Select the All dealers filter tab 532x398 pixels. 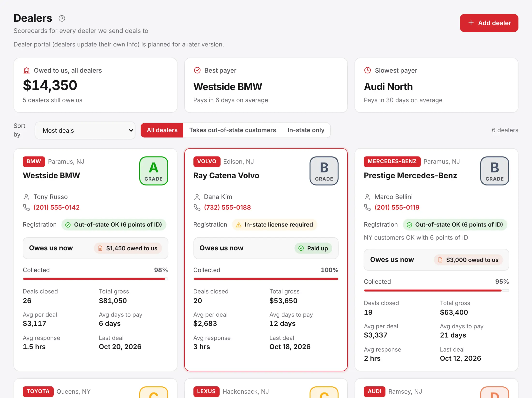coord(162,130)
